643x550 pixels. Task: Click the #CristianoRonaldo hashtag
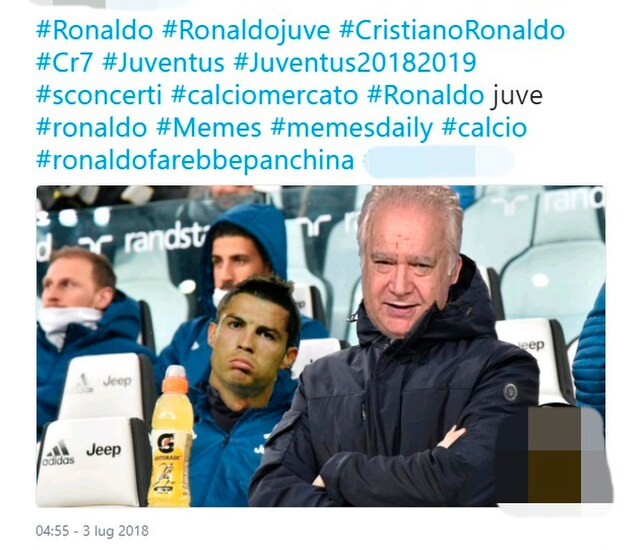[452, 30]
